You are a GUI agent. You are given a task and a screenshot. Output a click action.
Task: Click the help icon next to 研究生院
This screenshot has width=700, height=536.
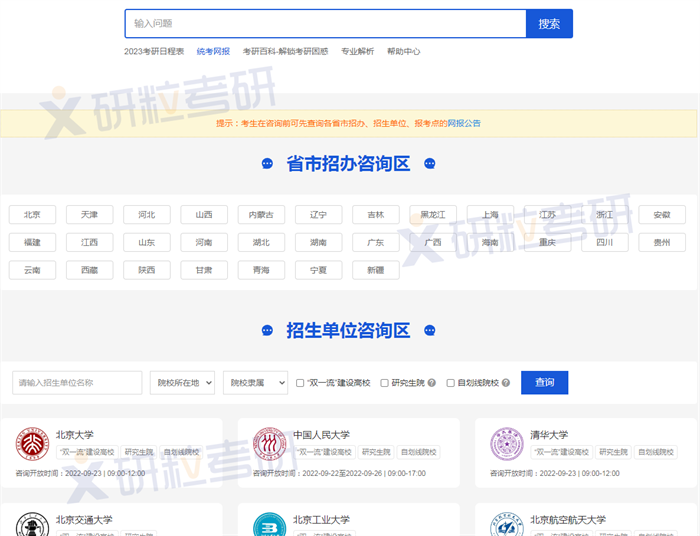pos(432,383)
